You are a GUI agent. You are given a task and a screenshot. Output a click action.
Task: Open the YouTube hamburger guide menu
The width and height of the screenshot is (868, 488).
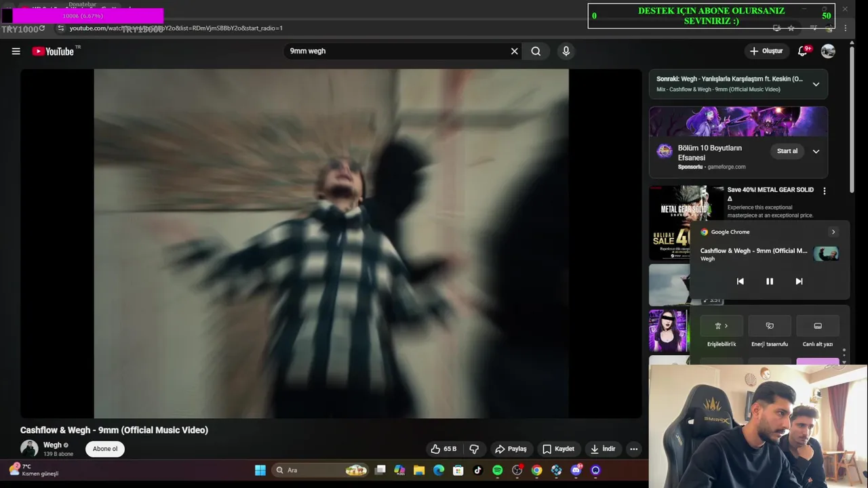point(16,51)
